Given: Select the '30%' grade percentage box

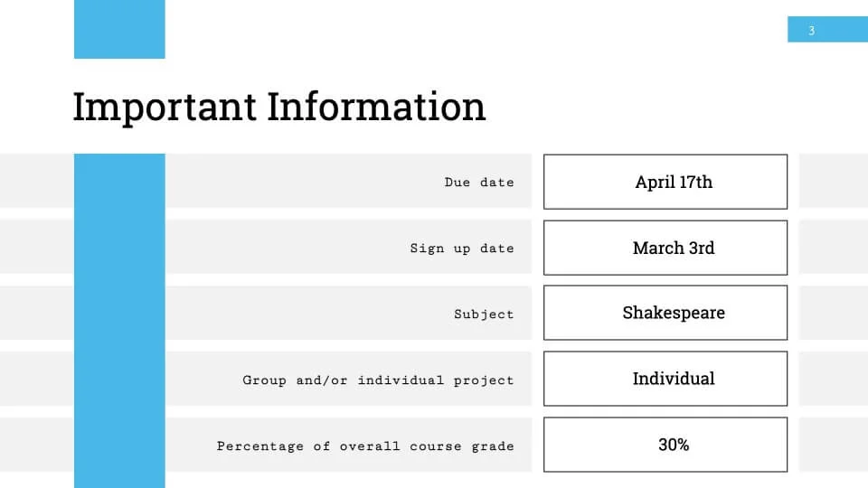Looking at the screenshot, I should pyautogui.click(x=665, y=445).
